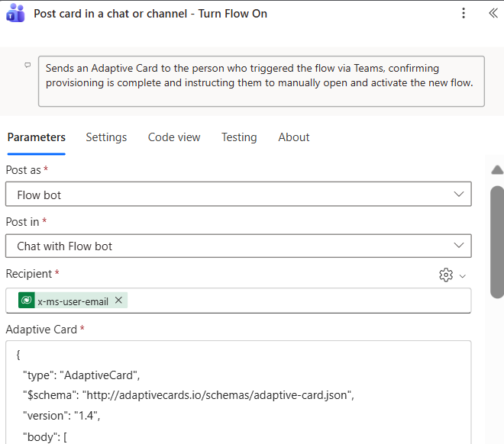Switch to the Parameters tab
This screenshot has width=504, height=444.
36,137
